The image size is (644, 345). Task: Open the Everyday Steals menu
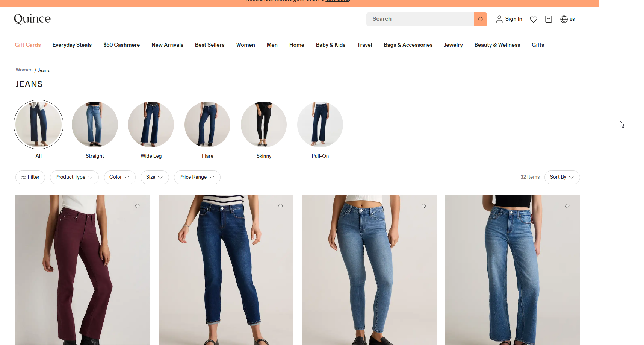72,45
